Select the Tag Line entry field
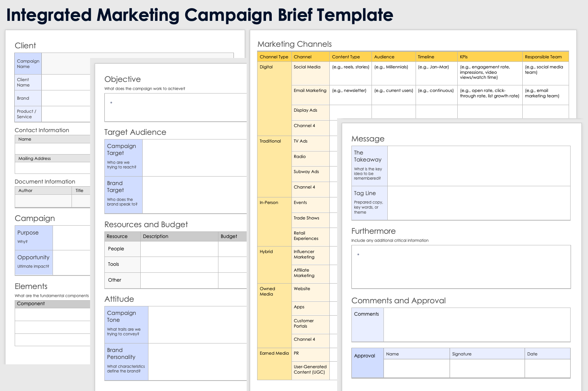This screenshot has height=391, width=588. point(479,203)
